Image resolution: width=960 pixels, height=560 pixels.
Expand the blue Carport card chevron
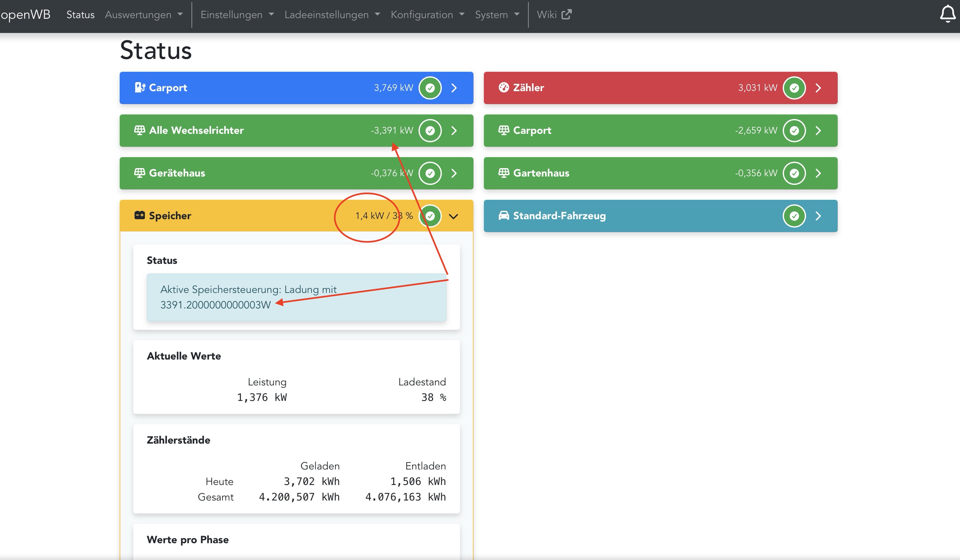[x=454, y=88]
